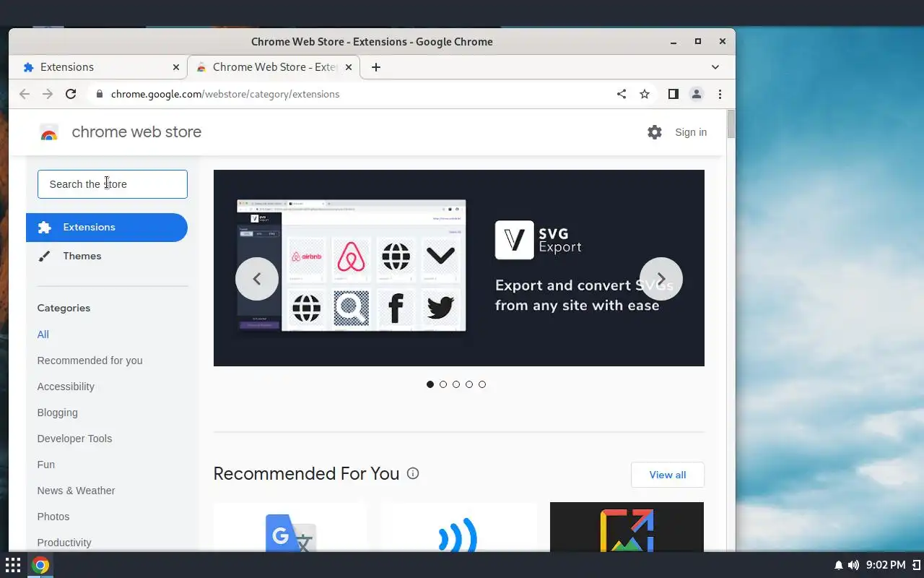Open the Chrome profile avatar
The image size is (924, 578).
pos(697,94)
